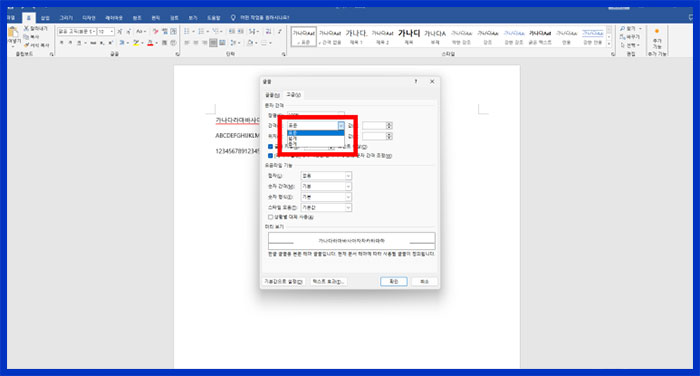
Task: Toggle the grid character spacing adjustment checkbox
Action: pos(270,156)
